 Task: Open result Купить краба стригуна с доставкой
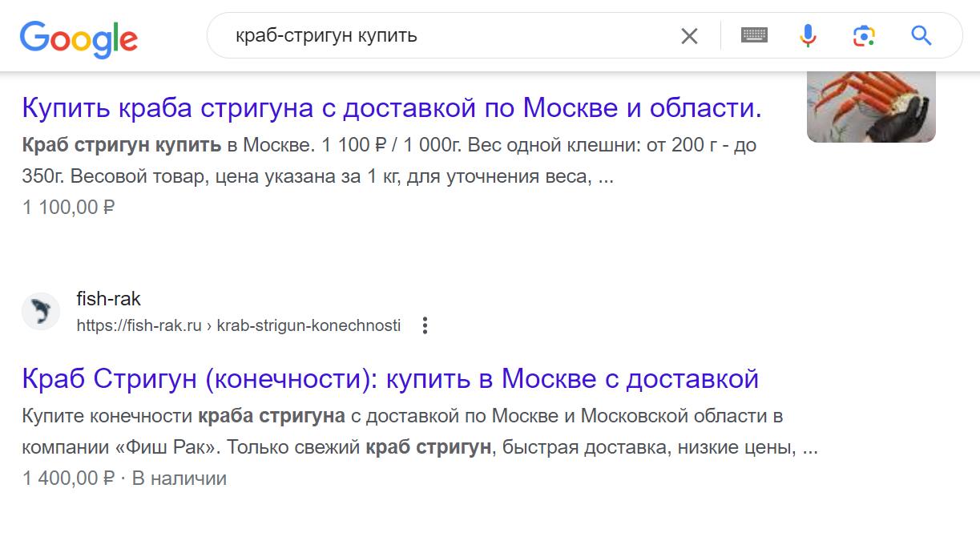(392, 107)
